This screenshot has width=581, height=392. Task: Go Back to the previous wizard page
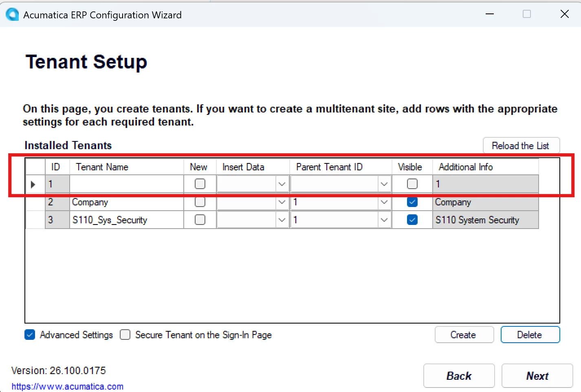tap(459, 376)
